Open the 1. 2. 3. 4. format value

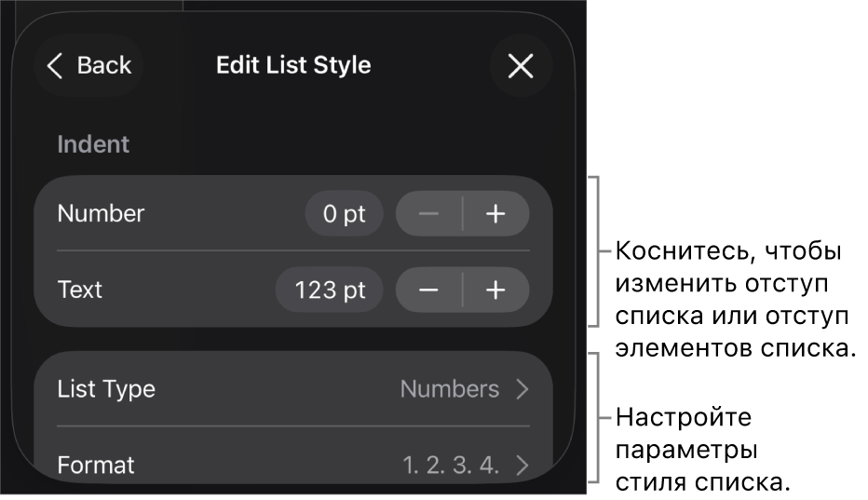pos(451,465)
